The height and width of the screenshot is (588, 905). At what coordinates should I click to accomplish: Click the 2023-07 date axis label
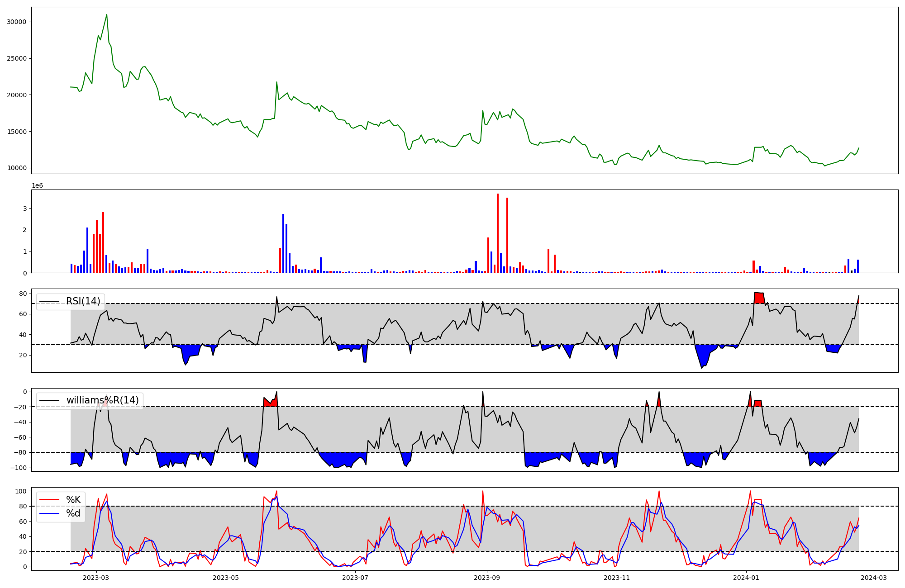tap(355, 578)
